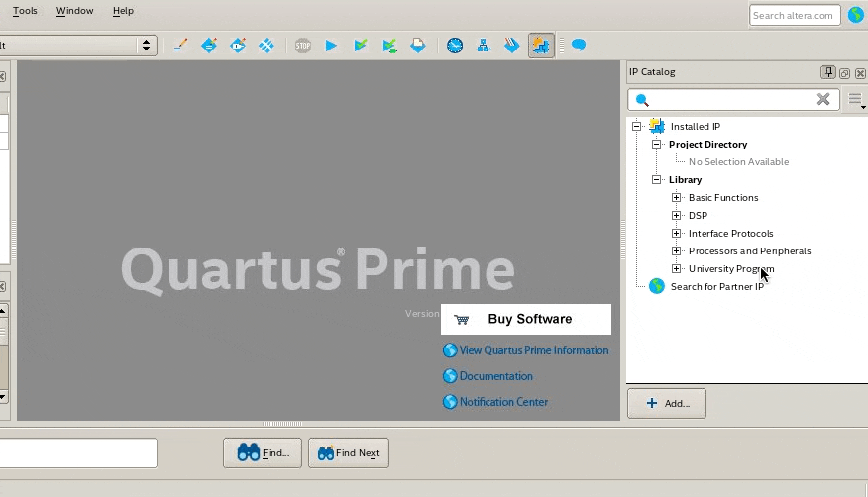
Task: Open the Pin Planner toolbar icon
Action: point(238,46)
